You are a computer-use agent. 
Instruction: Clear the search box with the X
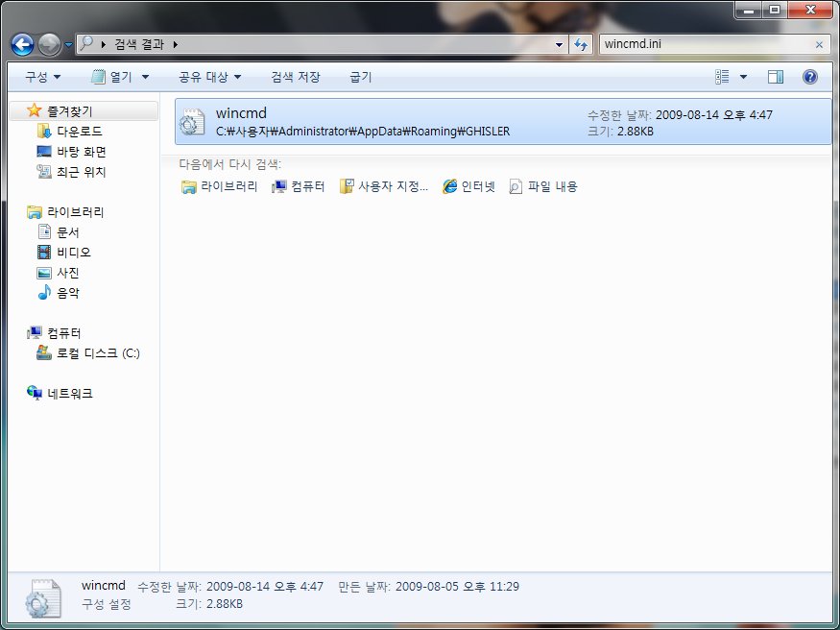[x=819, y=45]
